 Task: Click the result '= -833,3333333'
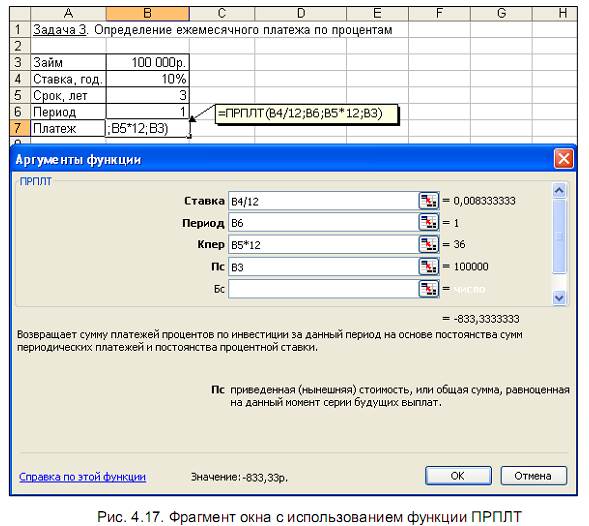(x=480, y=319)
